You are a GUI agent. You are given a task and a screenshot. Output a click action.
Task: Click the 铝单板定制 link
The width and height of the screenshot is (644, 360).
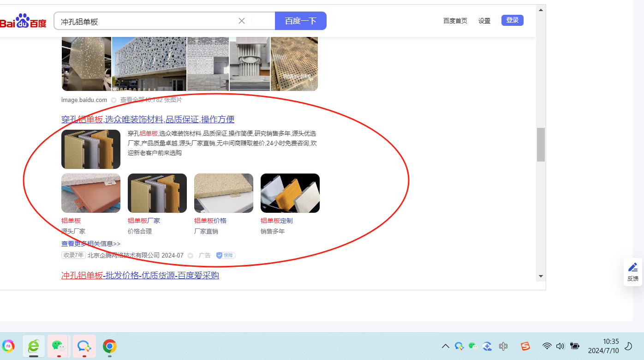point(277,221)
